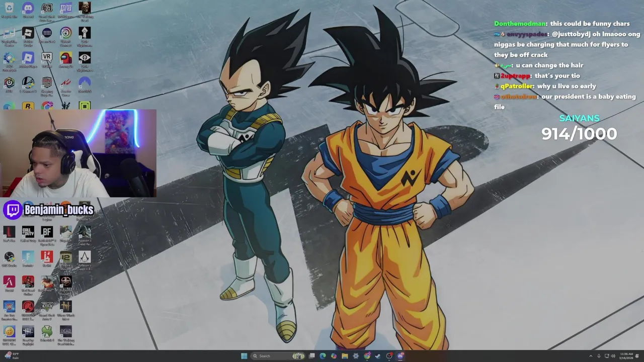Launch Discord from the desktop shortcut
The height and width of the screenshot is (362, 644).
click(x=28, y=10)
